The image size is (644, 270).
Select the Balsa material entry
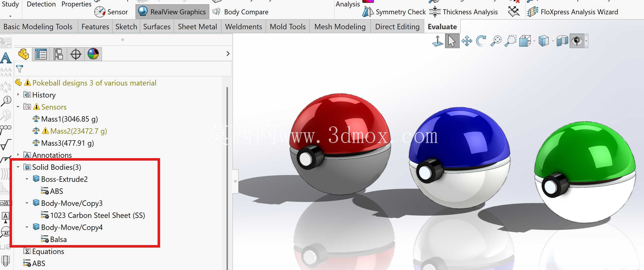pyautogui.click(x=54, y=239)
